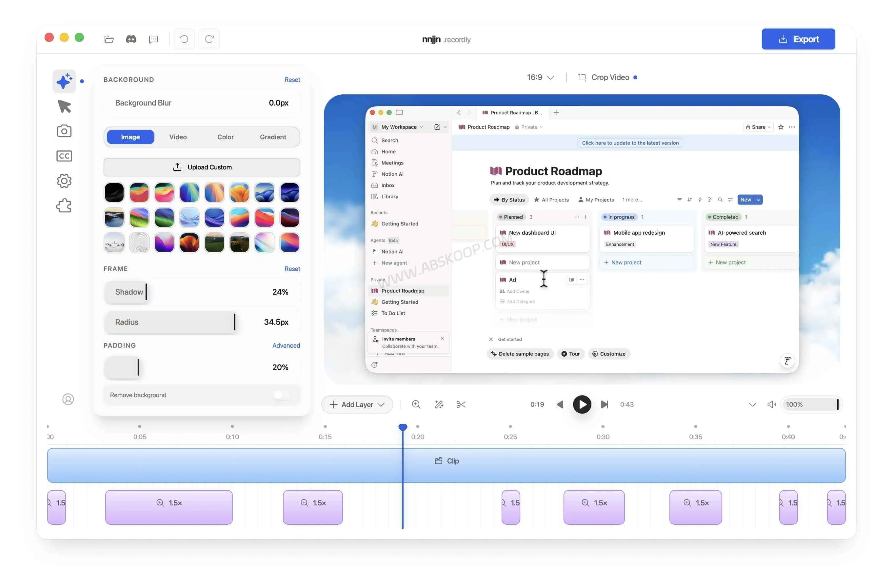Toggle the Remove background switch
The width and height of the screenshot is (893, 588).
pyautogui.click(x=281, y=395)
